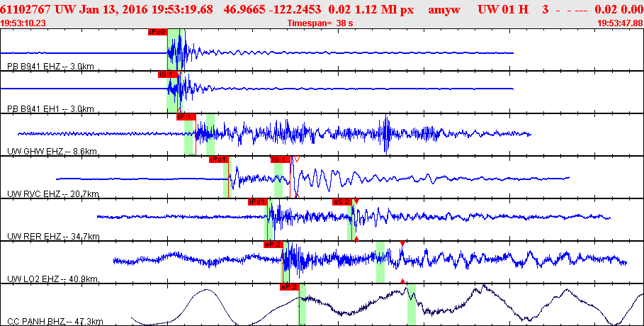Click the coordinates 46.9665 -122.2453

272,10
